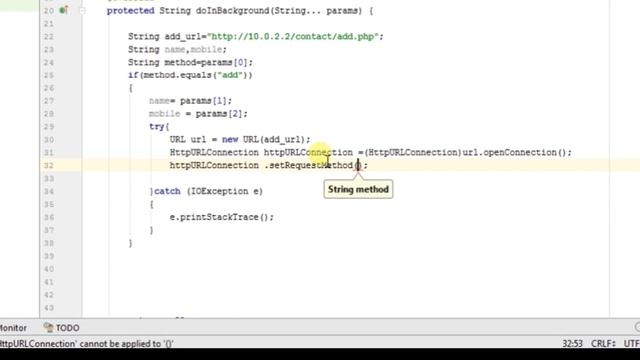Open the UTF file encoding selector
The width and height of the screenshot is (640, 360).
tap(632, 344)
